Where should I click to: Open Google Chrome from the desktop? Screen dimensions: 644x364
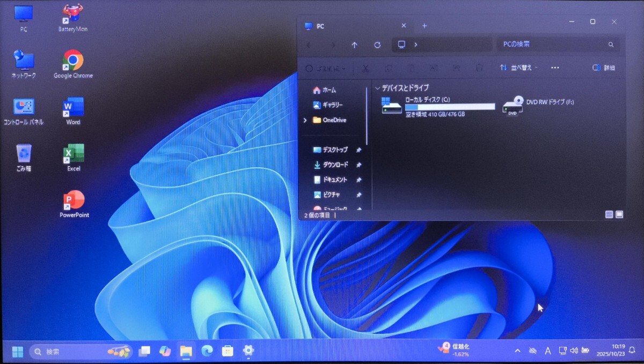tap(72, 61)
